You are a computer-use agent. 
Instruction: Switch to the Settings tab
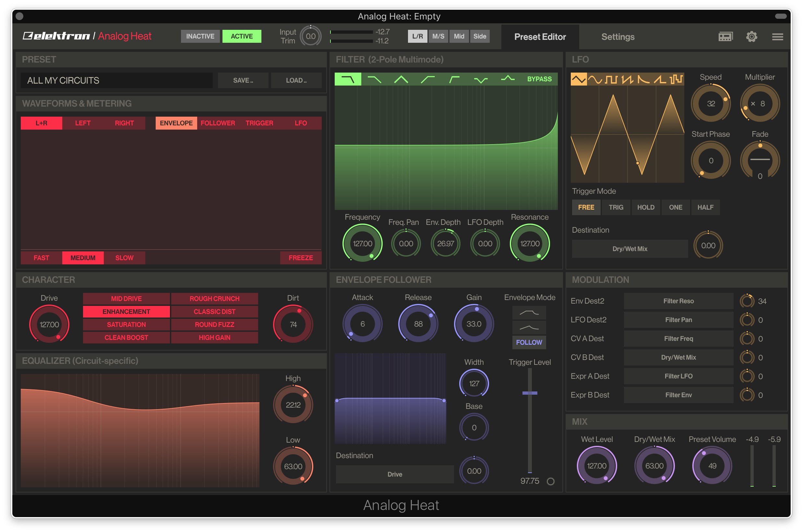coord(617,37)
